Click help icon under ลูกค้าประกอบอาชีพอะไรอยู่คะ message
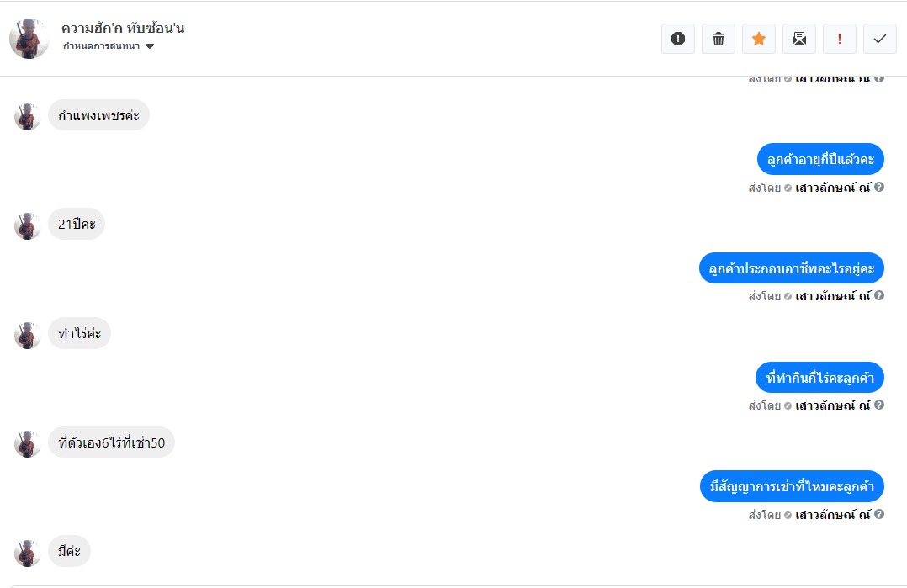 click(x=879, y=296)
